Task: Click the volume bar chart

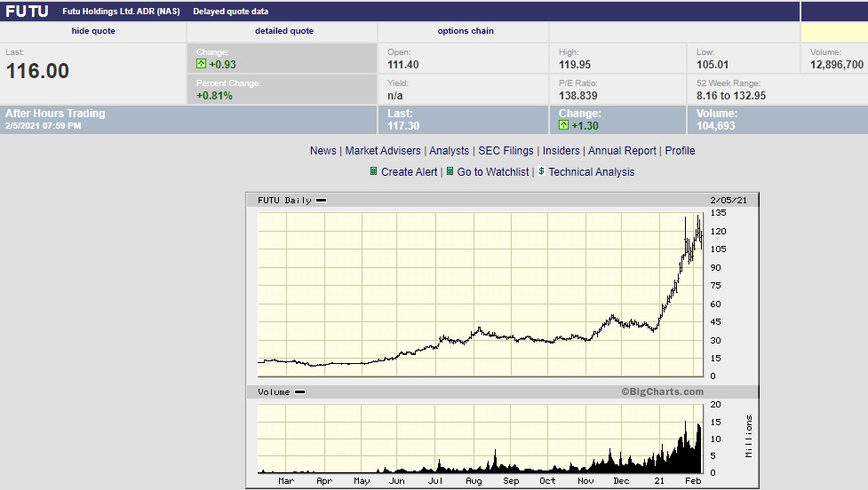Action: 480,439
